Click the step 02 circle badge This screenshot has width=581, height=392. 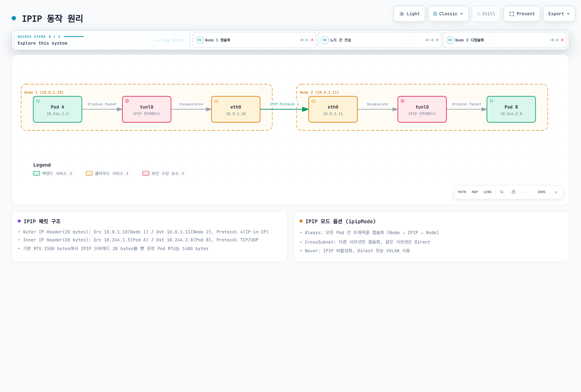point(325,40)
